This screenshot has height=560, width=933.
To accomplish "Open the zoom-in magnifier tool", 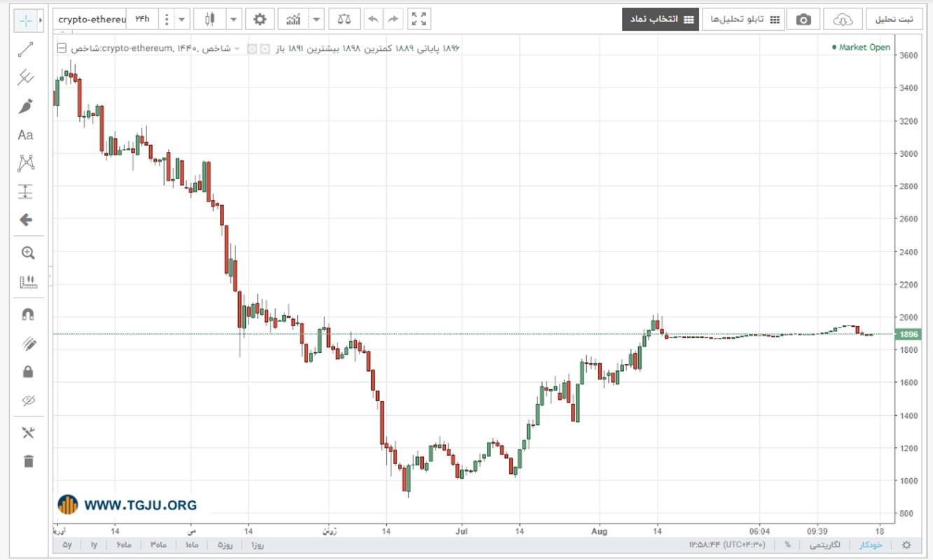I will [x=28, y=253].
